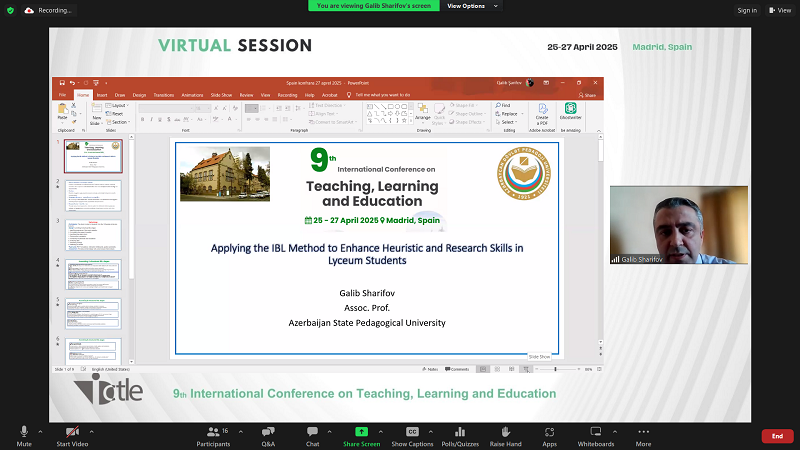Image resolution: width=800 pixels, height=450 pixels.
Task: Open the Chat panel
Action: pos(313,434)
